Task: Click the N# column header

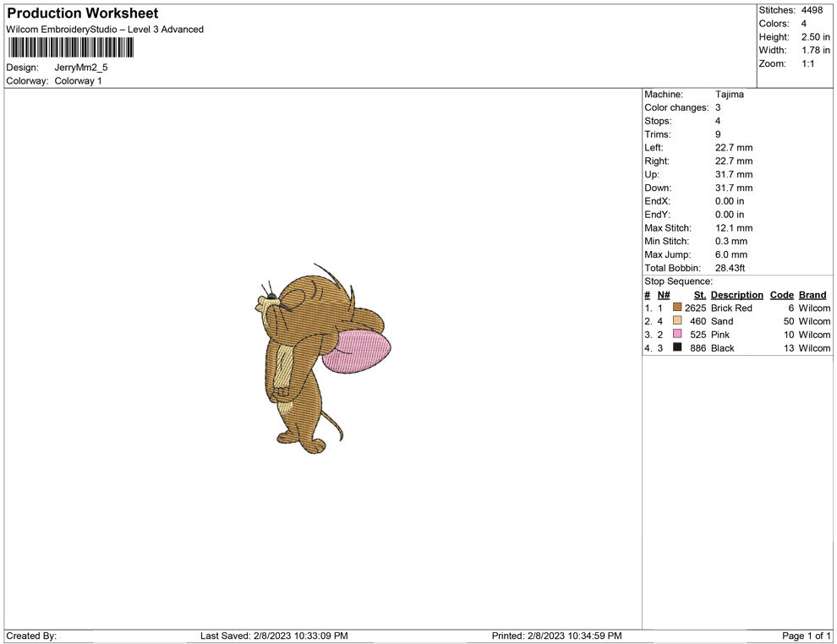Action: point(664,295)
